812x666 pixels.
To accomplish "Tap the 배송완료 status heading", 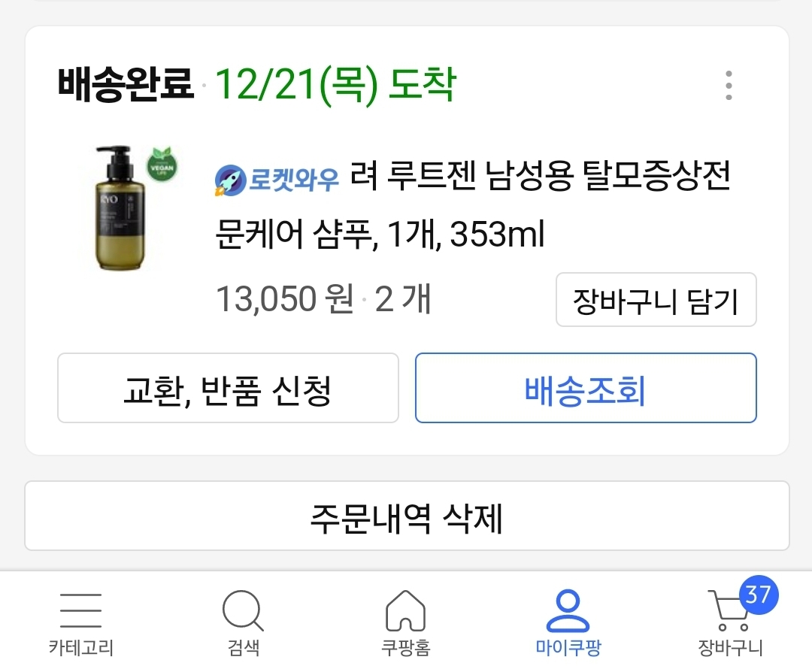I will pyautogui.click(x=125, y=85).
